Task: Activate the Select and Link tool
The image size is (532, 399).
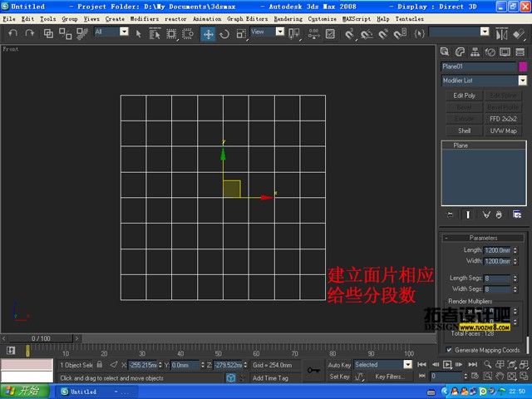Action: (x=48, y=33)
